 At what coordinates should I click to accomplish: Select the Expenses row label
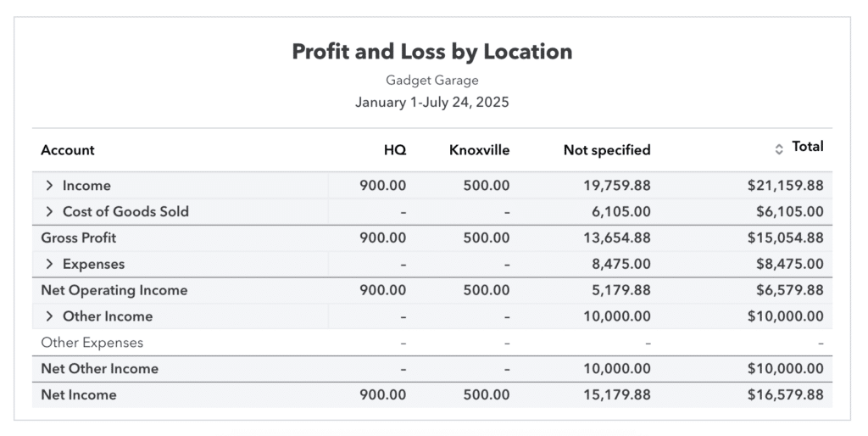point(93,265)
